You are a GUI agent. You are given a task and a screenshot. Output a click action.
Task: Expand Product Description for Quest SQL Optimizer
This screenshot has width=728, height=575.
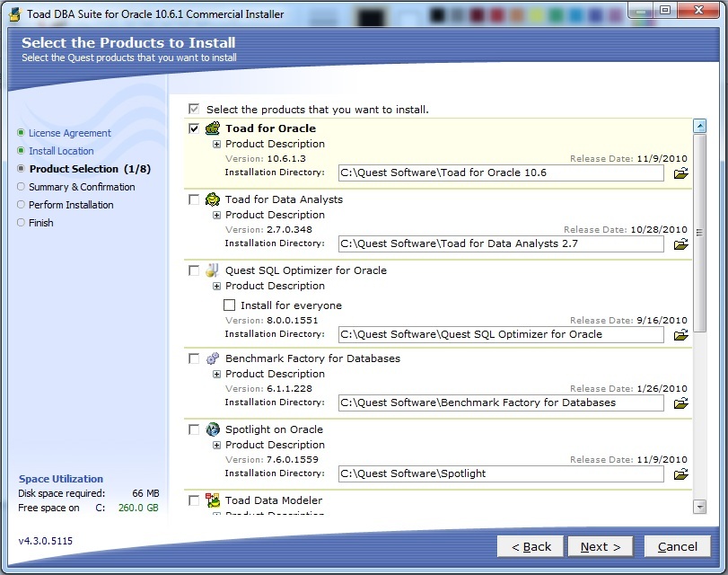tap(216, 287)
